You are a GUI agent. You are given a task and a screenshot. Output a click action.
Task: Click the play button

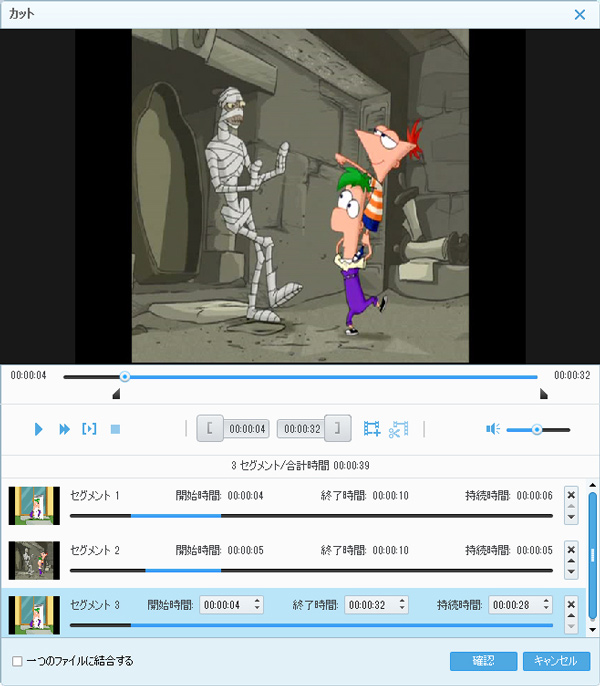pos(39,429)
